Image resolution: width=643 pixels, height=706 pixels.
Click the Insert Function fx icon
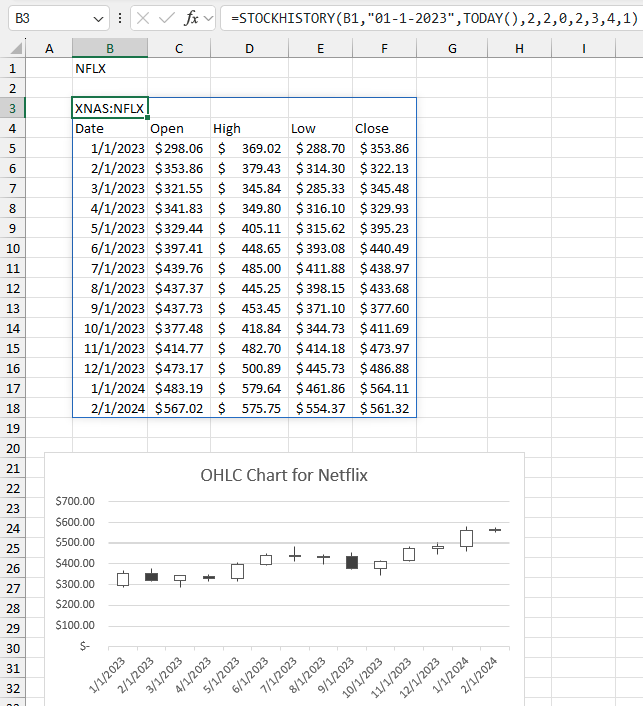coord(192,18)
